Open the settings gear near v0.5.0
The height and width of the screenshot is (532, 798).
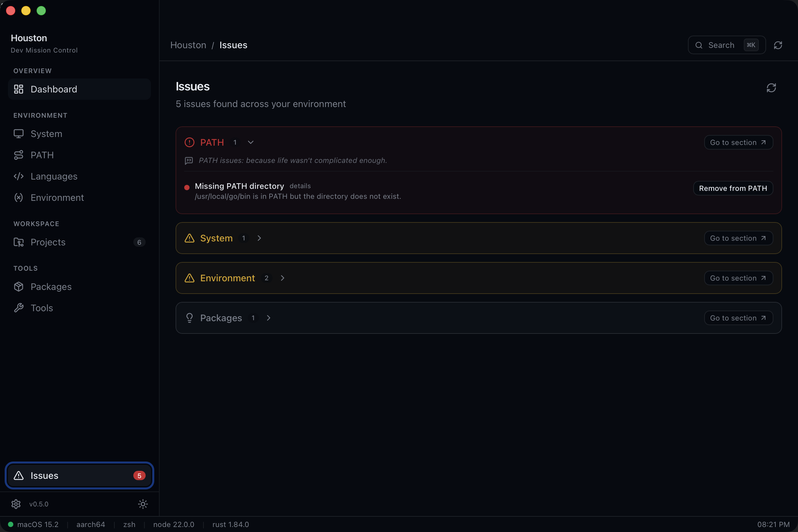16,504
